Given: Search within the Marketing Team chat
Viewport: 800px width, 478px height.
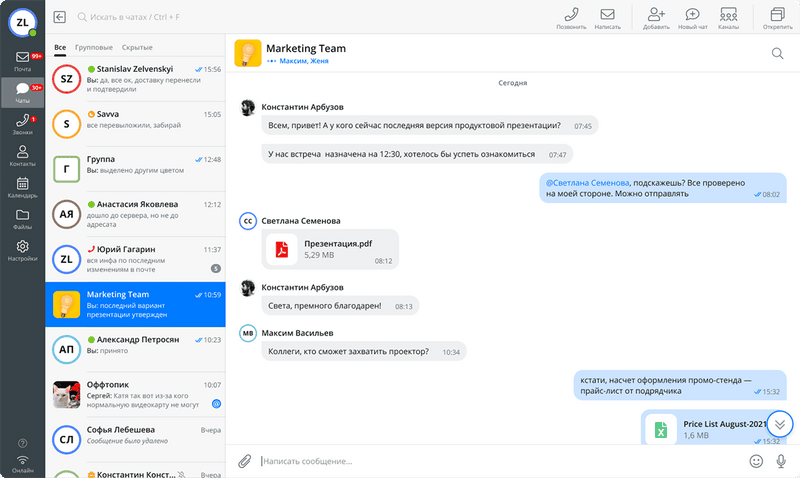Looking at the screenshot, I should pyautogui.click(x=777, y=53).
